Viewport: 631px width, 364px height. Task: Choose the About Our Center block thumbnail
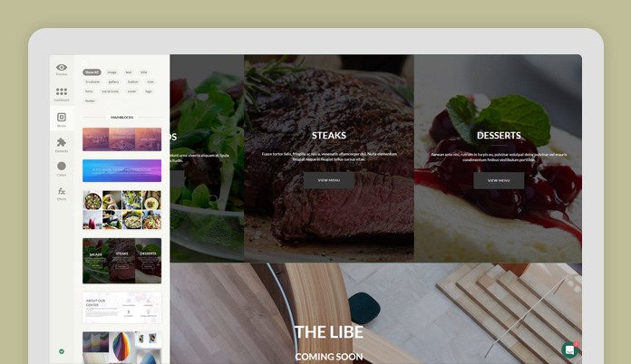121,308
